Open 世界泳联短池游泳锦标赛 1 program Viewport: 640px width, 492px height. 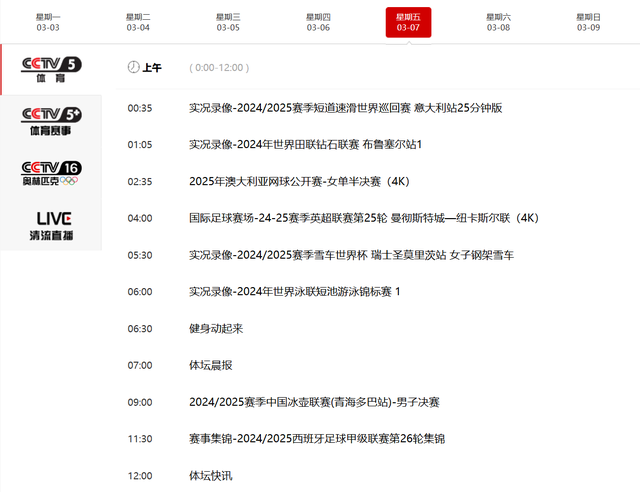tap(295, 292)
